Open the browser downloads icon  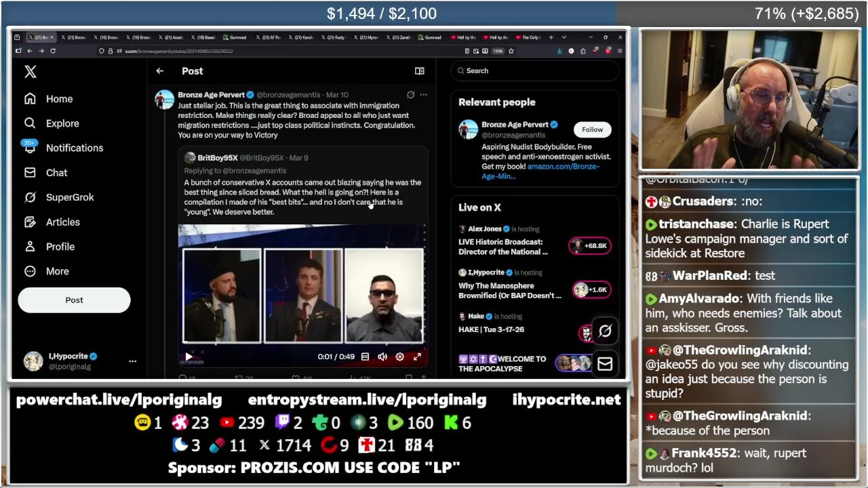(559, 51)
